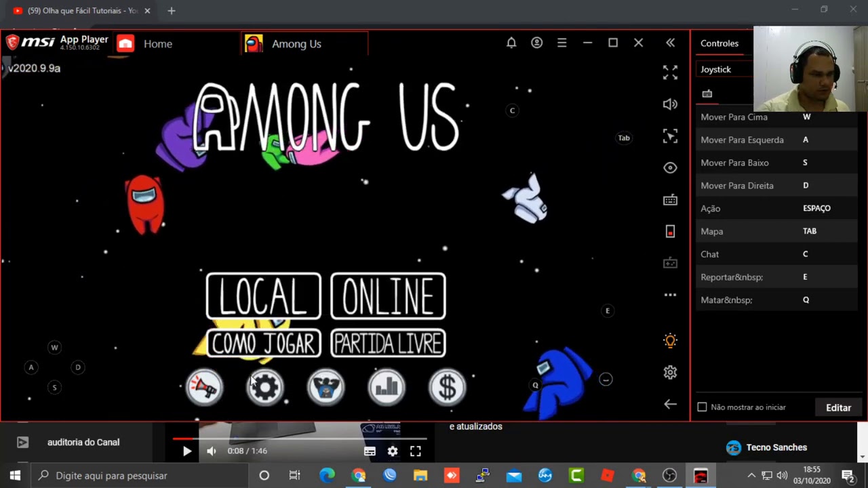Image resolution: width=868 pixels, height=488 pixels.
Task: Open the Windows notification center
Action: point(848,476)
